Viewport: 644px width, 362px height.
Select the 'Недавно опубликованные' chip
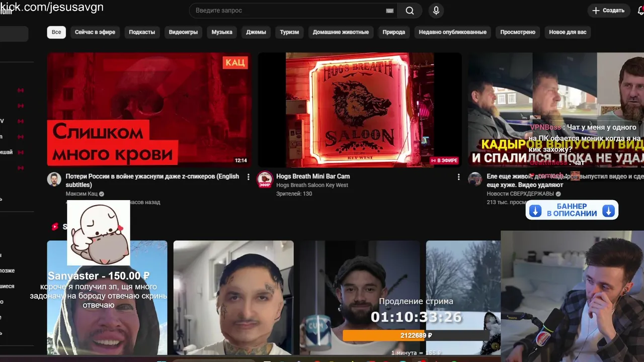453,32
